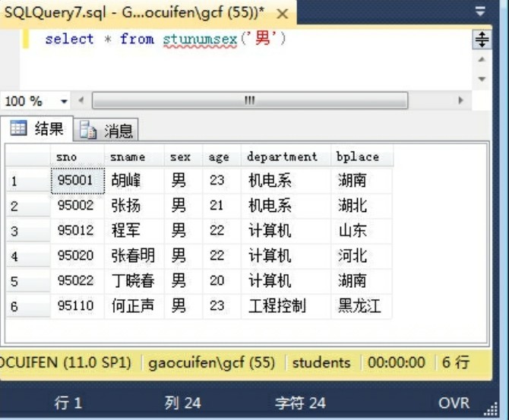Click the 字符 24 character indicator

[300, 403]
